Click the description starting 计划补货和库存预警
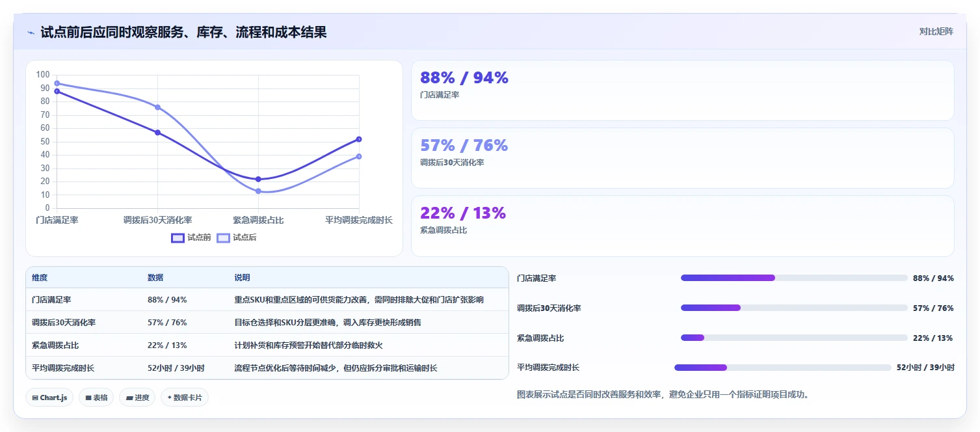Image resolution: width=980 pixels, height=432 pixels. (308, 345)
